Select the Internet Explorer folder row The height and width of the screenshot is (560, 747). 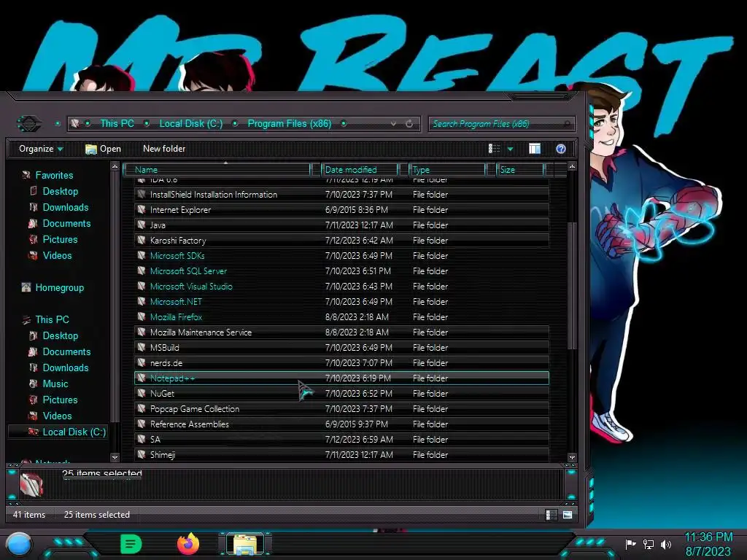(341, 209)
